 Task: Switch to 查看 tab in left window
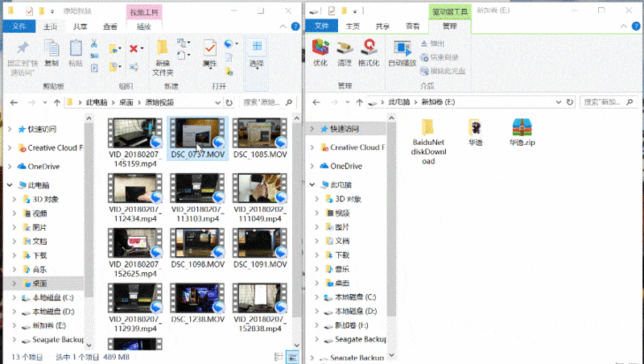110,27
